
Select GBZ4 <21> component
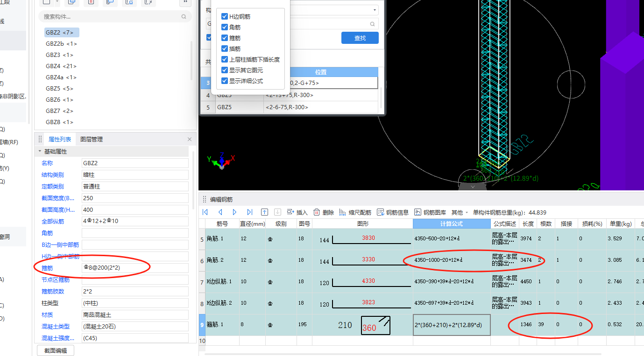pyautogui.click(x=61, y=66)
